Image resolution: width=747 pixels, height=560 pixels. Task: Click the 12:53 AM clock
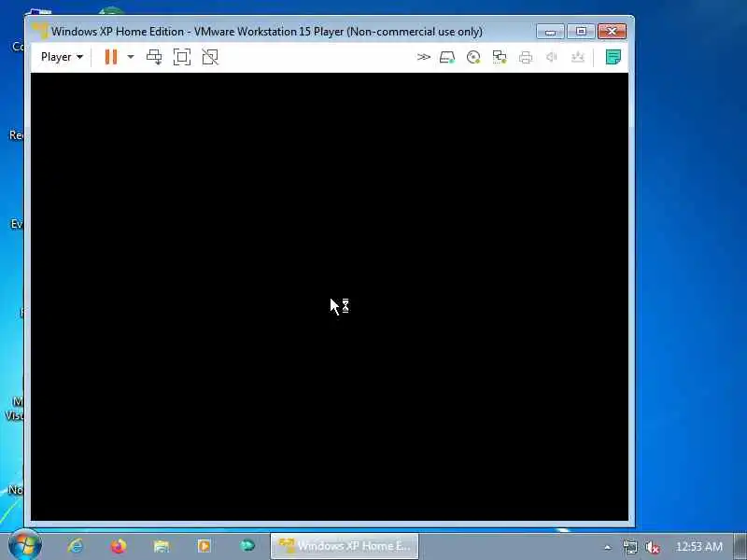698,547
